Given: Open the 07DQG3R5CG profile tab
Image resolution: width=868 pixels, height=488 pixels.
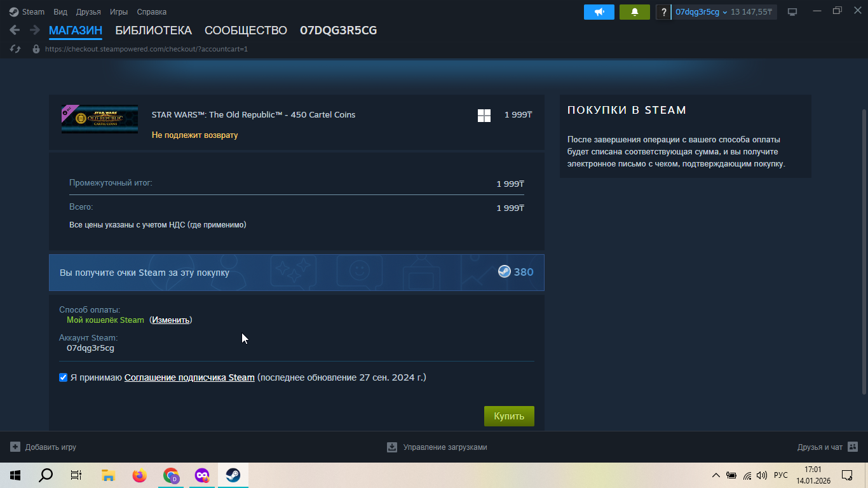Looking at the screenshot, I should [338, 30].
